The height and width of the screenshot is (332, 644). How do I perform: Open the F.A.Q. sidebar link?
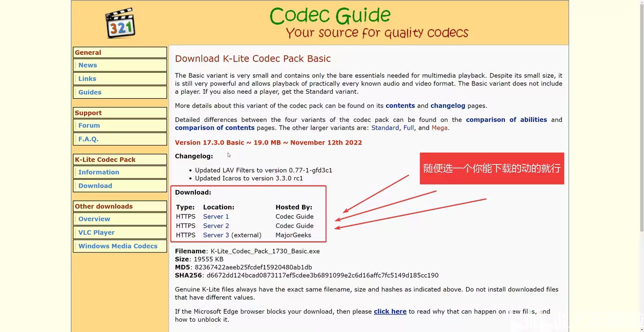click(88, 139)
